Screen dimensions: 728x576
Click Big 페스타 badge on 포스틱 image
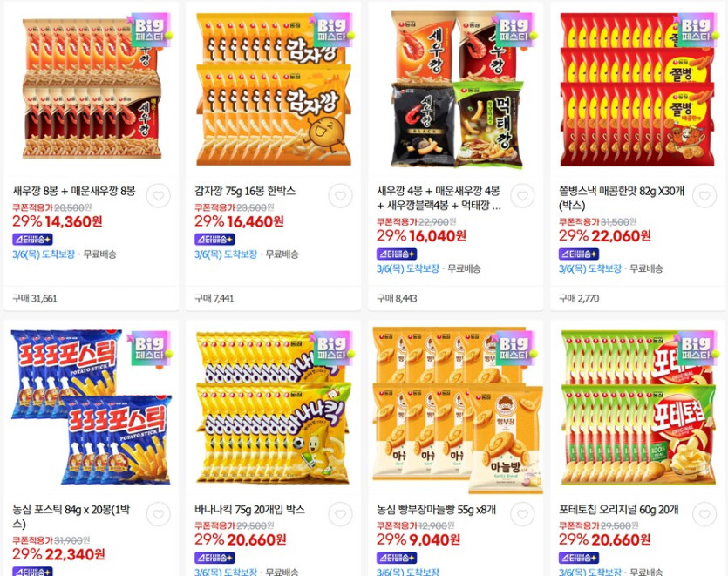149,348
